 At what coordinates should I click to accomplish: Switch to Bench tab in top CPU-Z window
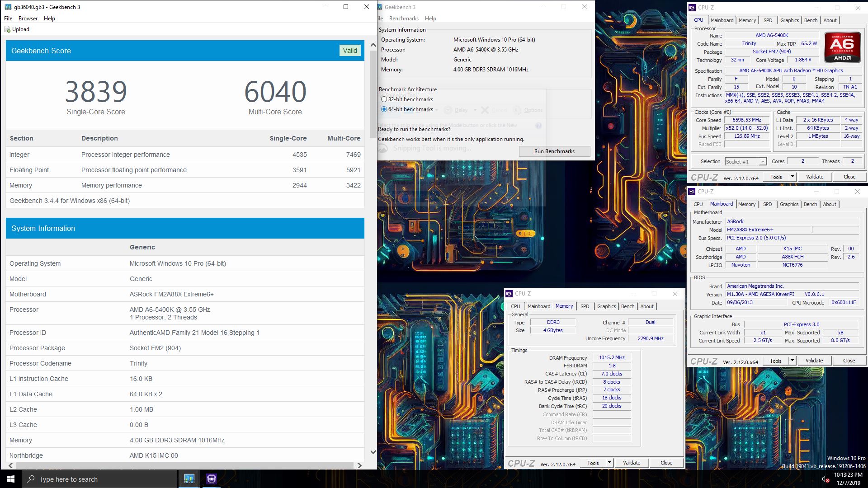click(811, 20)
